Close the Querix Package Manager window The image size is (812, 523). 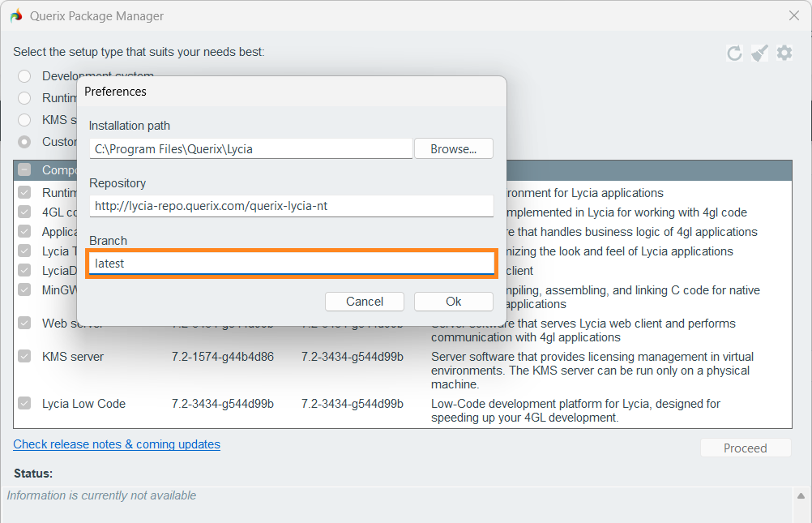point(794,15)
